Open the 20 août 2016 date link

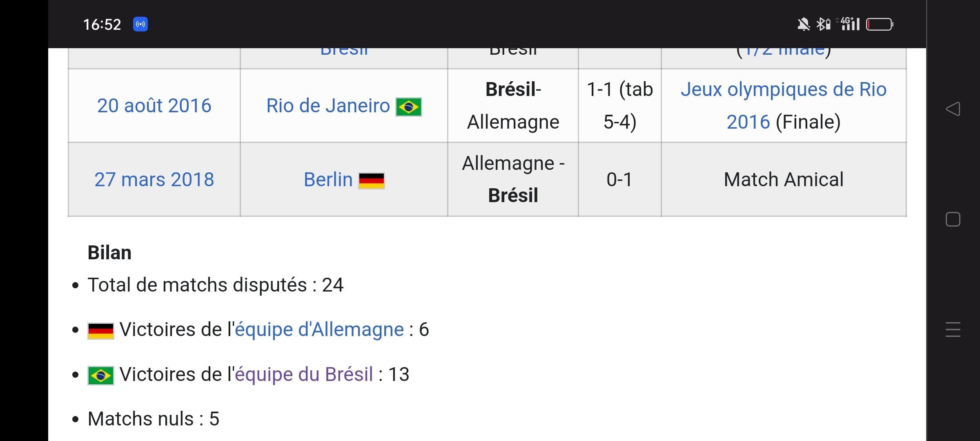pyautogui.click(x=154, y=106)
